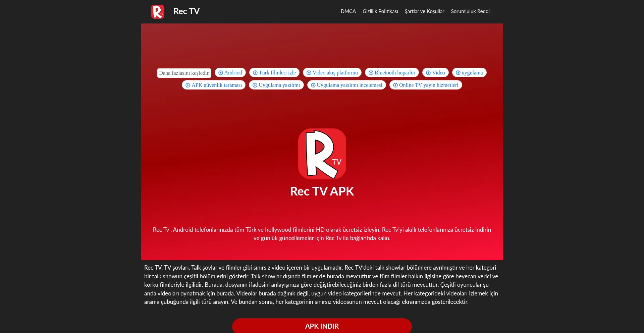Image resolution: width=644 pixels, height=333 pixels.
Task: Click arrow icon on Online TV yayın hizmetleri
Action: pyautogui.click(x=395, y=85)
